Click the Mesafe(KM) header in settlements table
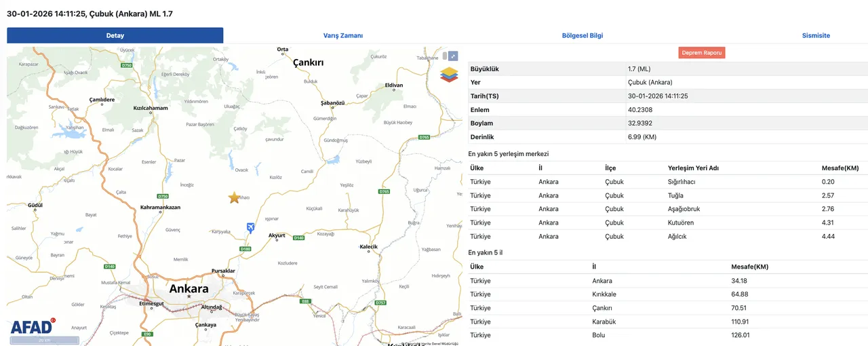 (840, 168)
